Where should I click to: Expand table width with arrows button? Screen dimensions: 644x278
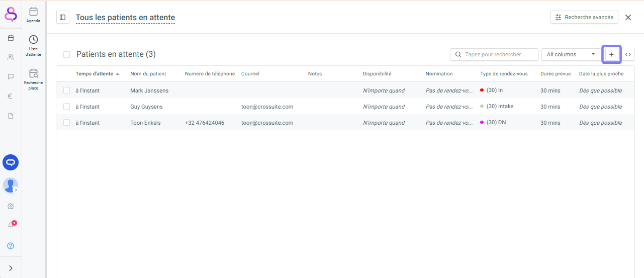(x=628, y=54)
